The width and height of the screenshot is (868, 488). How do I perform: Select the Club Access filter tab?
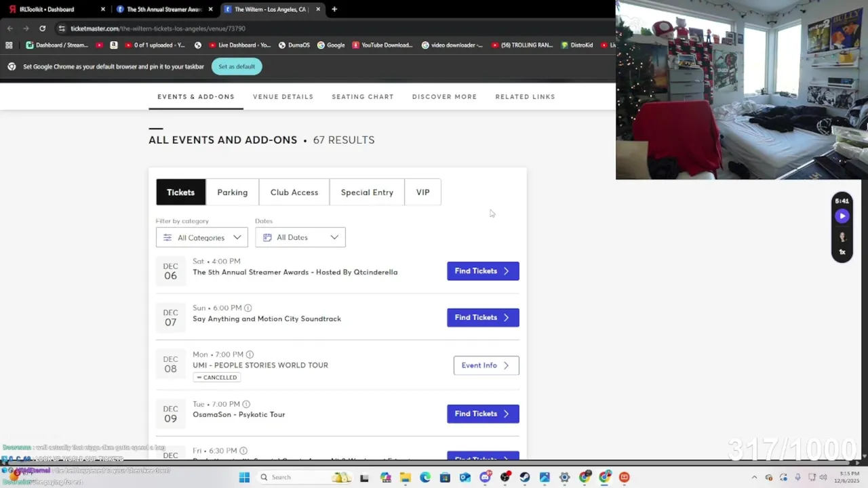[x=294, y=192]
